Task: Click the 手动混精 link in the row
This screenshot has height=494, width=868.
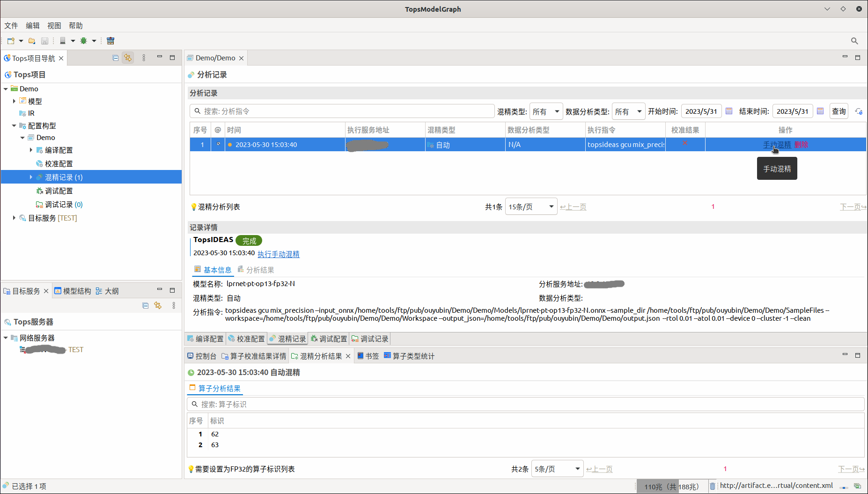Action: [x=777, y=145]
